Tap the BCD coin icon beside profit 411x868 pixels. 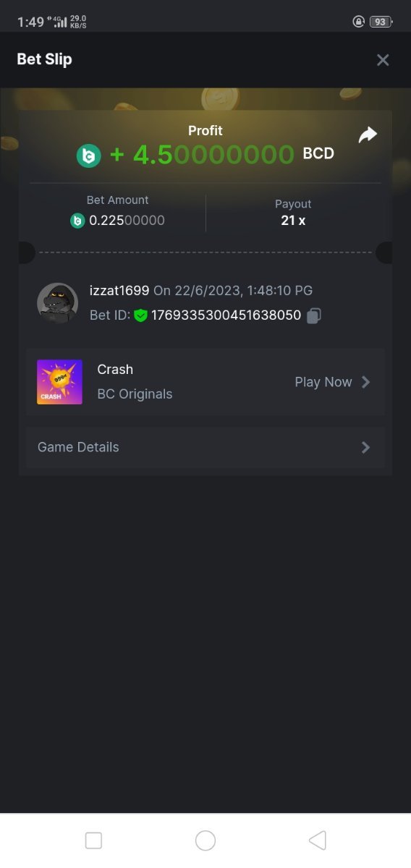coord(89,156)
